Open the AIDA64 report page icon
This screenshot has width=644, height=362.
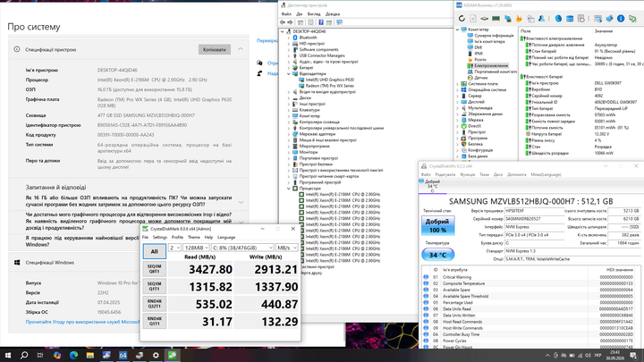473,19
